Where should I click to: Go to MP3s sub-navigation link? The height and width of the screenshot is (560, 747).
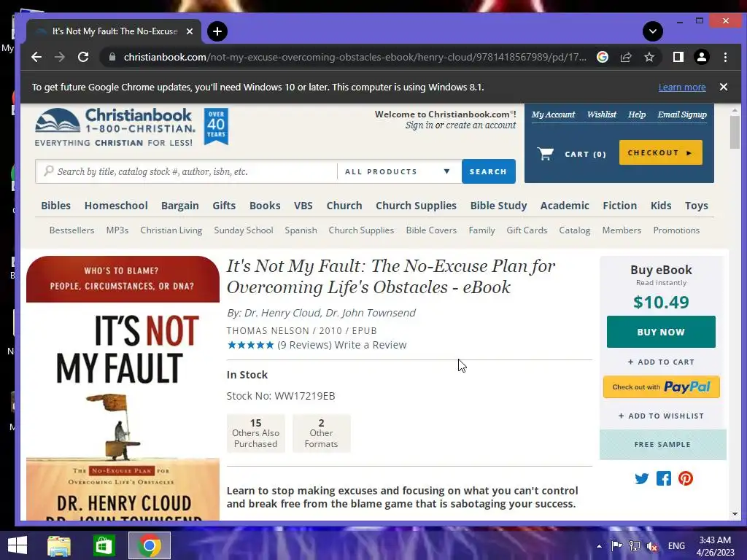coord(117,230)
